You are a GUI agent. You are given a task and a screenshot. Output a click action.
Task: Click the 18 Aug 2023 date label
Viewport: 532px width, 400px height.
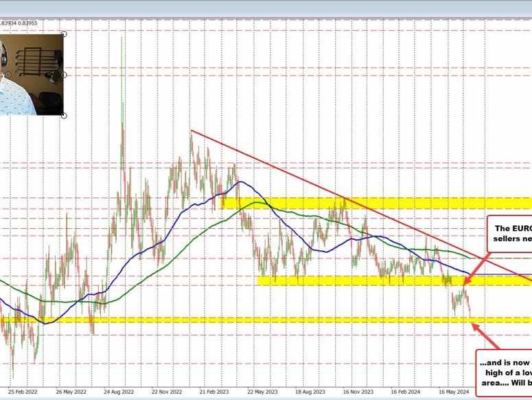click(310, 392)
